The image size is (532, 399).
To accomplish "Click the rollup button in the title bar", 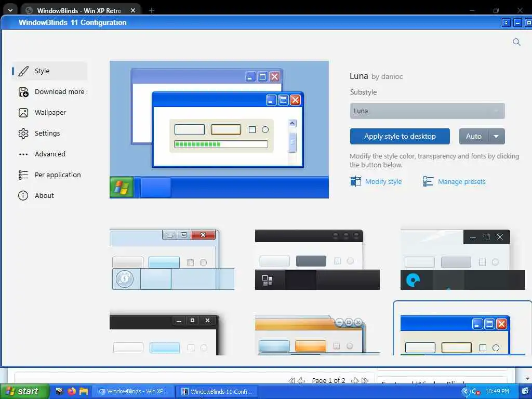I will 506,23.
